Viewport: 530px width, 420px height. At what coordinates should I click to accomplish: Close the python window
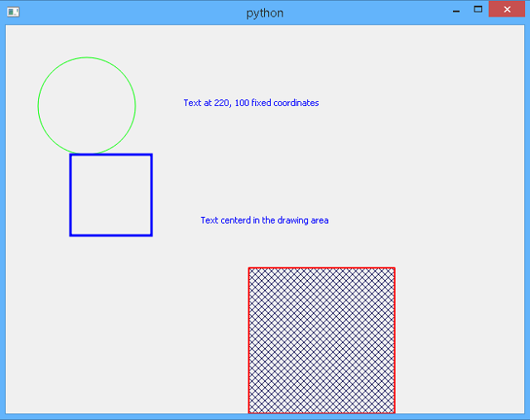pyautogui.click(x=507, y=9)
